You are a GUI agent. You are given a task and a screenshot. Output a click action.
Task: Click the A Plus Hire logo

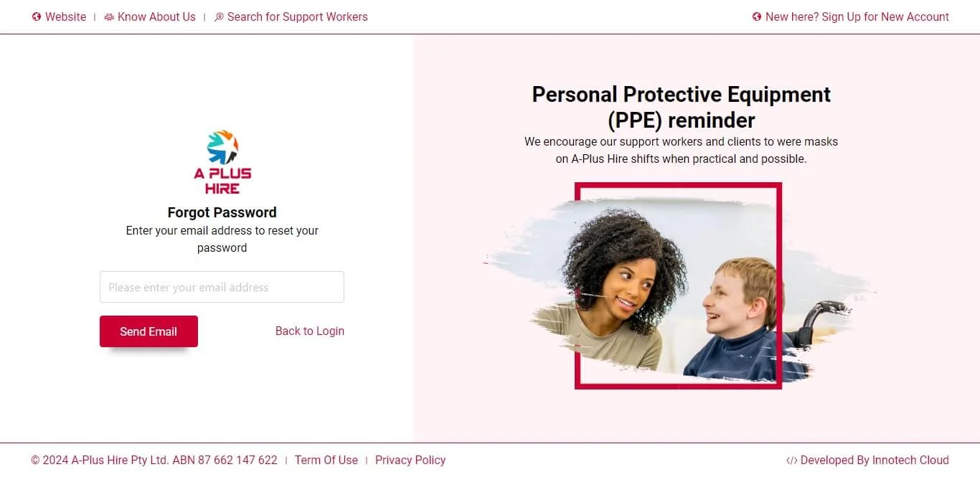[222, 162]
